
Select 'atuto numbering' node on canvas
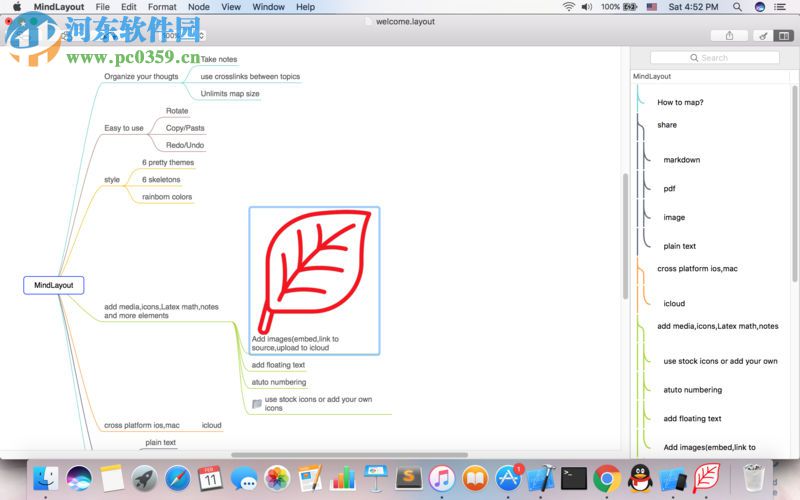279,382
